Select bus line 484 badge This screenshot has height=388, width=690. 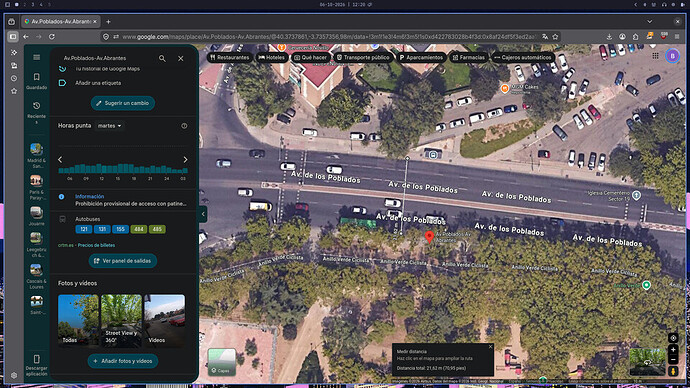[x=139, y=229]
